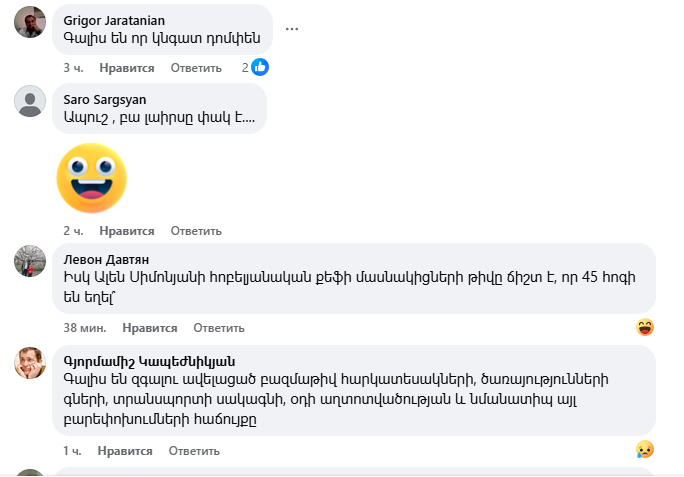Image resolution: width=684 pixels, height=477 pixels.
Task: Open the three-dot menu on Grigor's comment
Action: pyautogui.click(x=292, y=29)
